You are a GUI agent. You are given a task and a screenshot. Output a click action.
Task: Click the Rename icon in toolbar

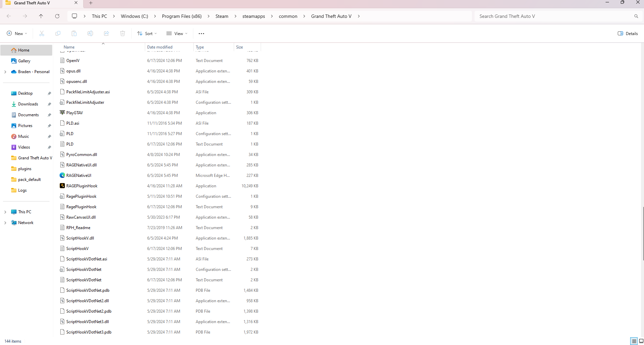click(x=90, y=33)
